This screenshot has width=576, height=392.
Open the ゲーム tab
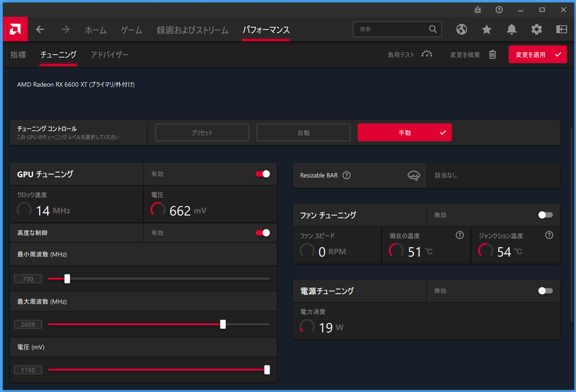(x=131, y=30)
